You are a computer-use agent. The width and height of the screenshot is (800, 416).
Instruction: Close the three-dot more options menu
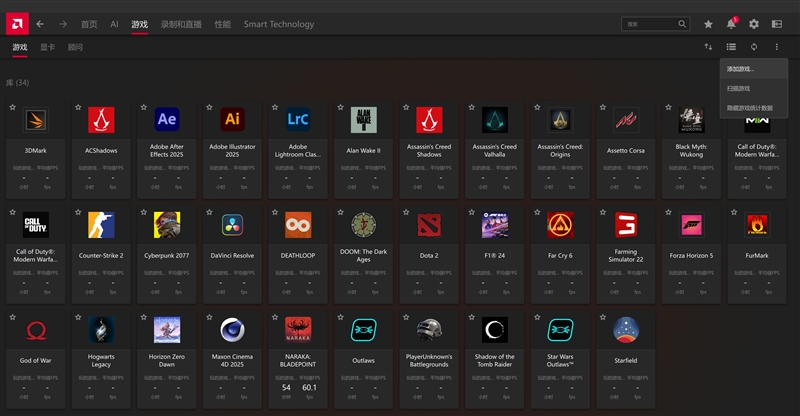777,47
